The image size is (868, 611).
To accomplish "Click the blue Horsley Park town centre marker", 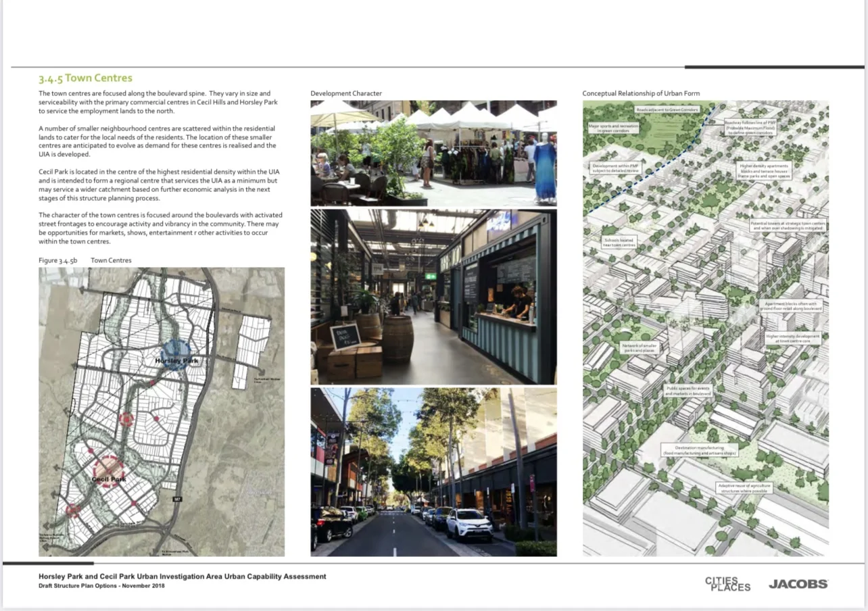I will coord(175,355).
